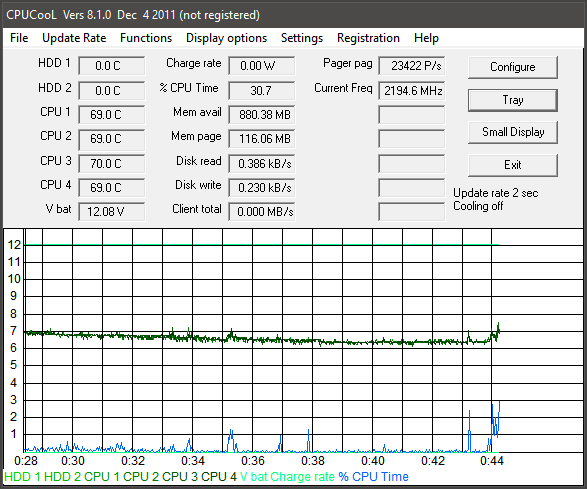
Task: Open the Settings menu
Action: coord(302,38)
